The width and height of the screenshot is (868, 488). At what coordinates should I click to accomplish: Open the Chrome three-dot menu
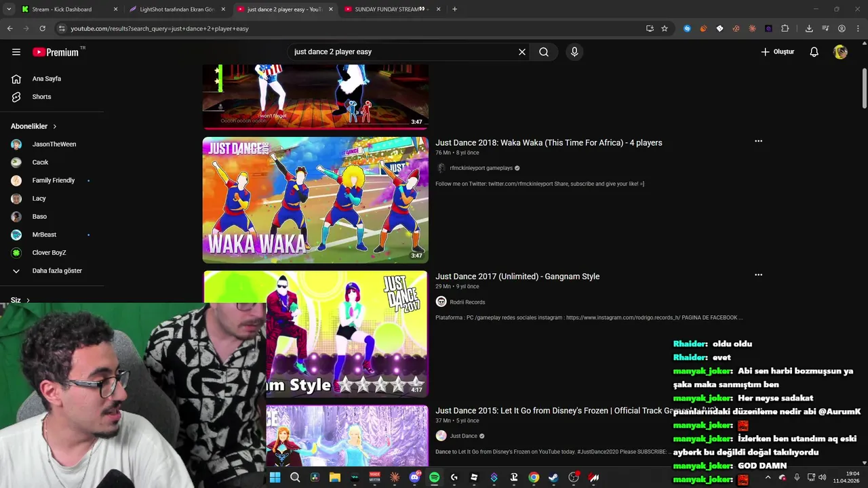tap(858, 28)
